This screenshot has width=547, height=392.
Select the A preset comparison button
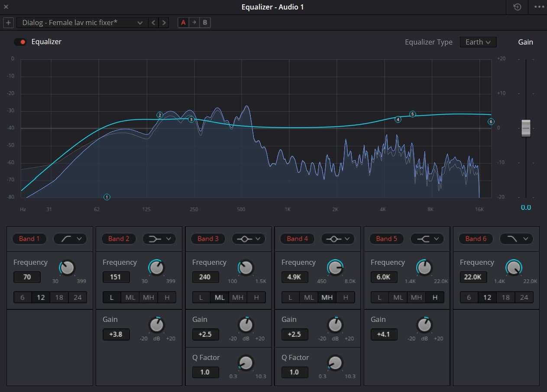click(183, 22)
